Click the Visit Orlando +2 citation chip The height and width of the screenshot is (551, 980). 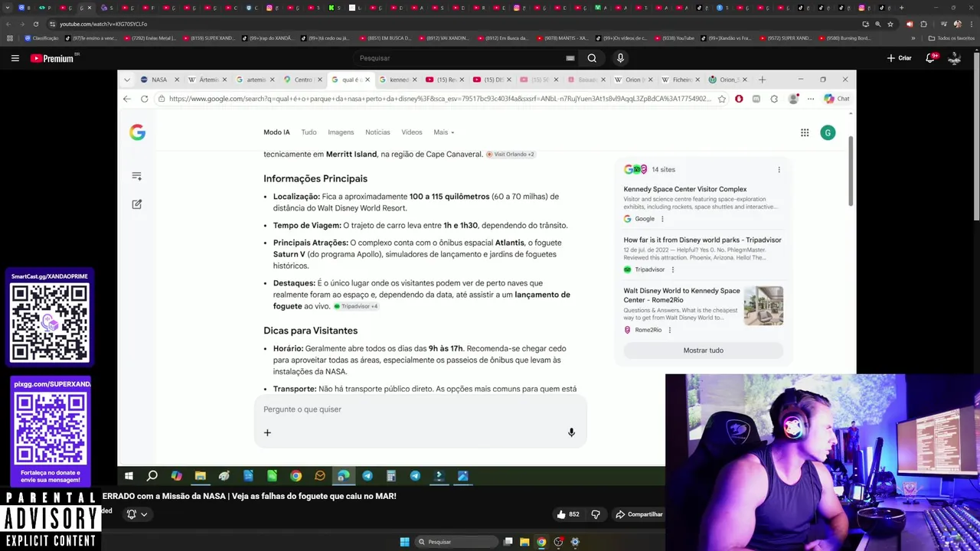coord(510,155)
